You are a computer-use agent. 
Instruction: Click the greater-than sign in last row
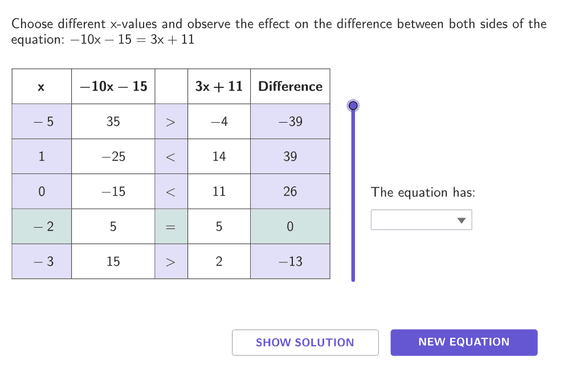point(171,262)
